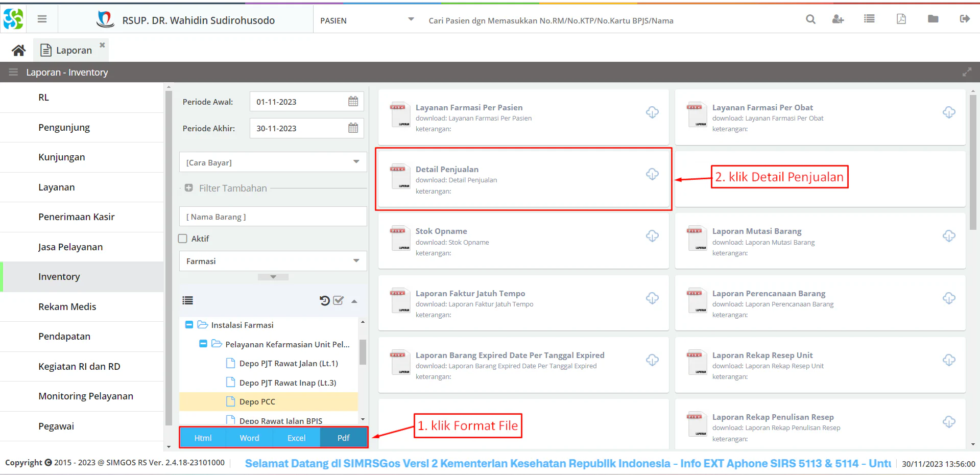This screenshot has width=980, height=475.
Task: Open the folder icon in header
Action: coord(933,19)
